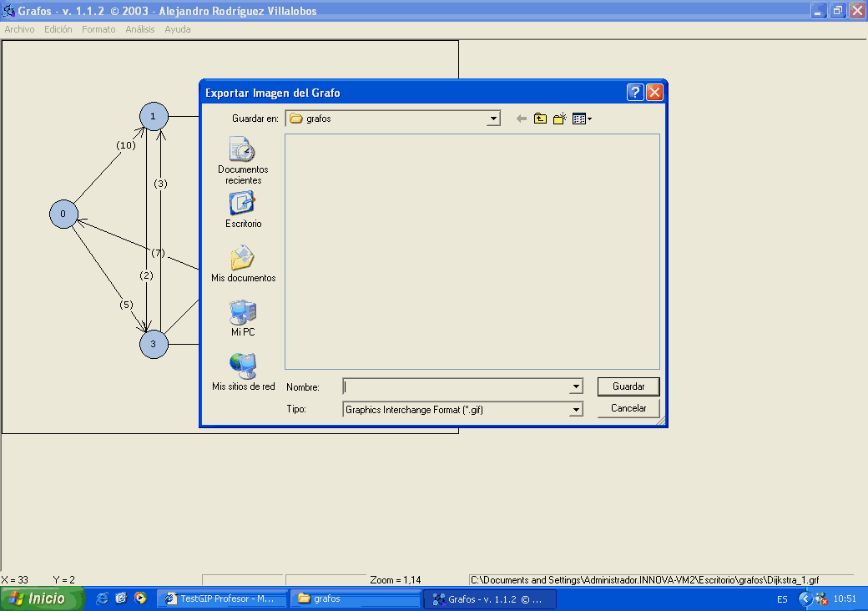868x611 pixels.
Task: Click the dialog help question-mark button
Action: click(x=635, y=93)
